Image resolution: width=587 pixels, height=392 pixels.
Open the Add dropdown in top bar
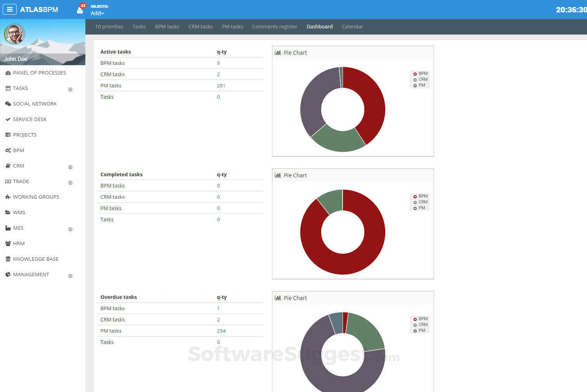click(x=97, y=13)
